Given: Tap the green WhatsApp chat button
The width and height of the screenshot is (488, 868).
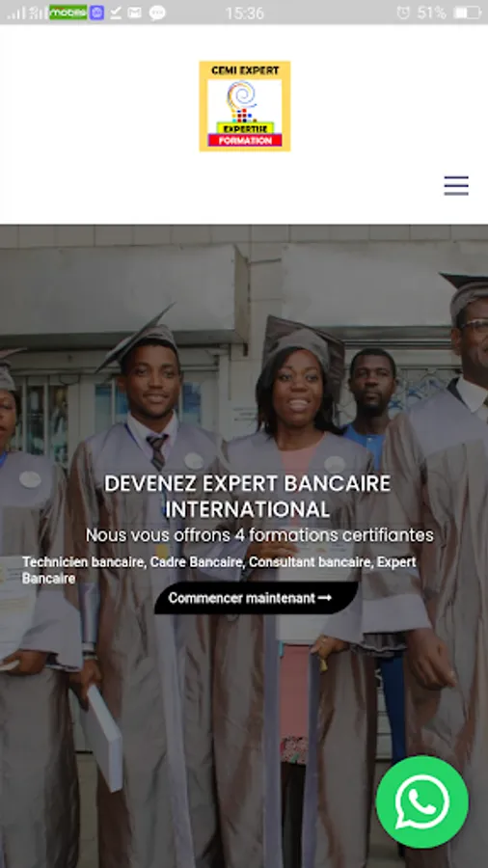Looking at the screenshot, I should [x=422, y=801].
